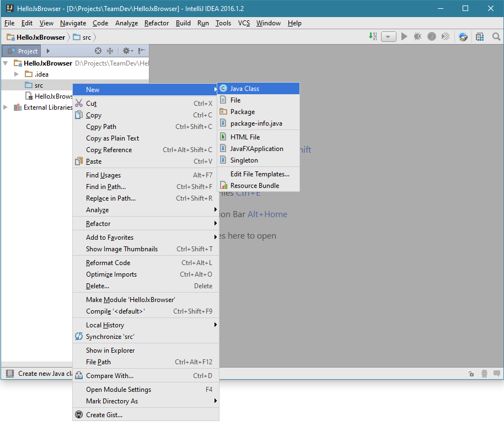The width and height of the screenshot is (504, 426).
Task: Choose Reformat Code from context menu
Action: [x=146, y=263]
